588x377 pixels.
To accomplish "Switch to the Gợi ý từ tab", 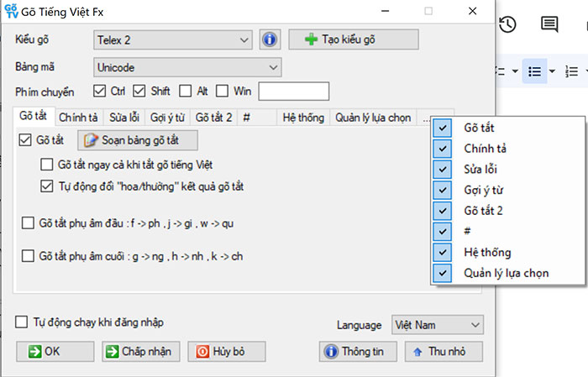I will pyautogui.click(x=167, y=118).
